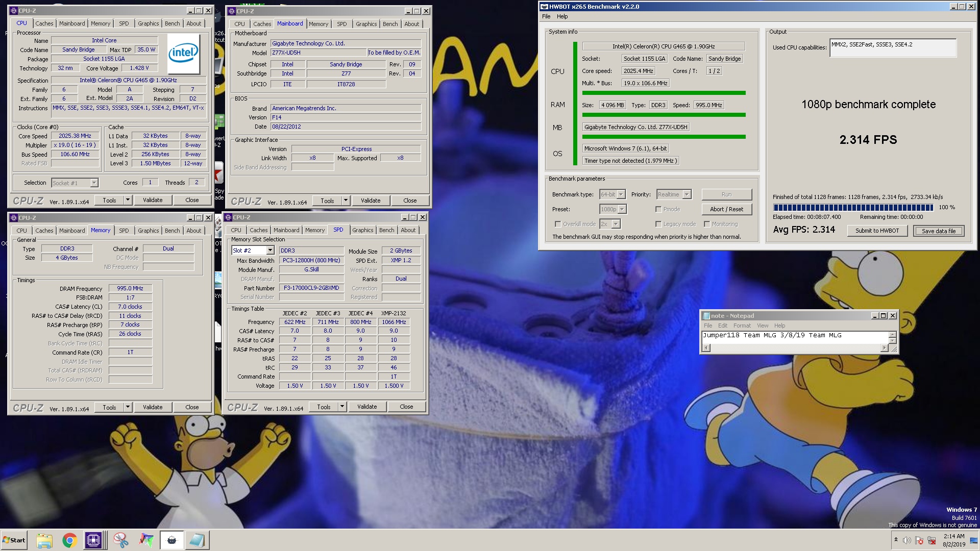The height and width of the screenshot is (551, 980).
Task: Click the Notepad vertical scrollbar down arrow
Action: tap(892, 340)
